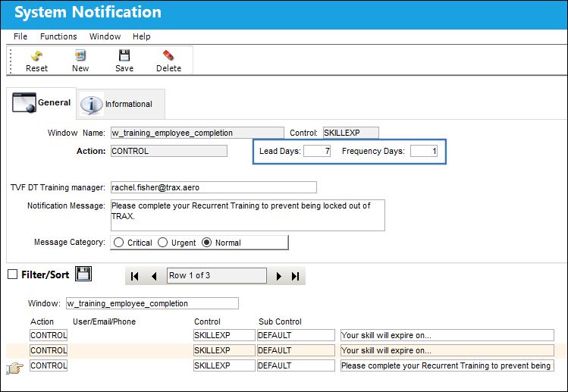This screenshot has width=568, height=392.
Task: Select the Critical message category
Action: 118,243
